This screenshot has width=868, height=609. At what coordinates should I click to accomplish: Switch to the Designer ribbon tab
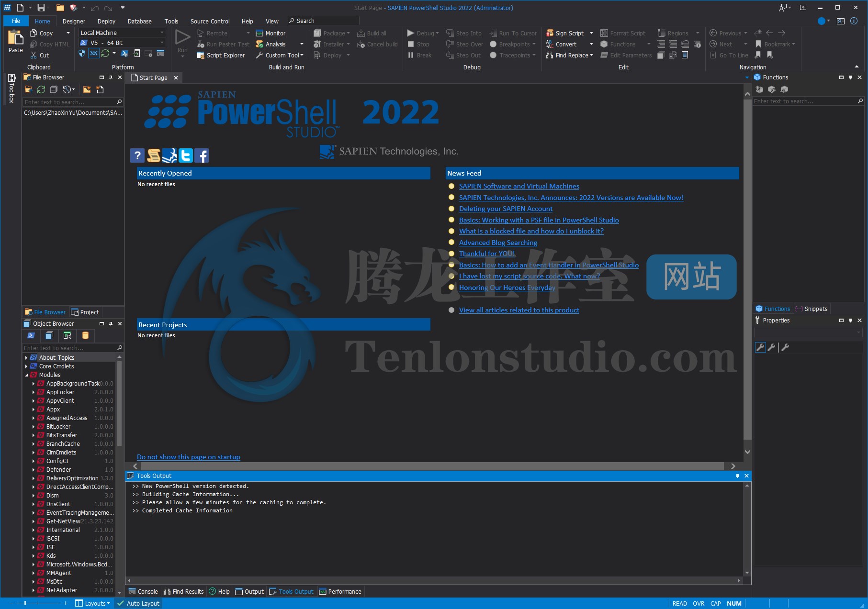(74, 21)
